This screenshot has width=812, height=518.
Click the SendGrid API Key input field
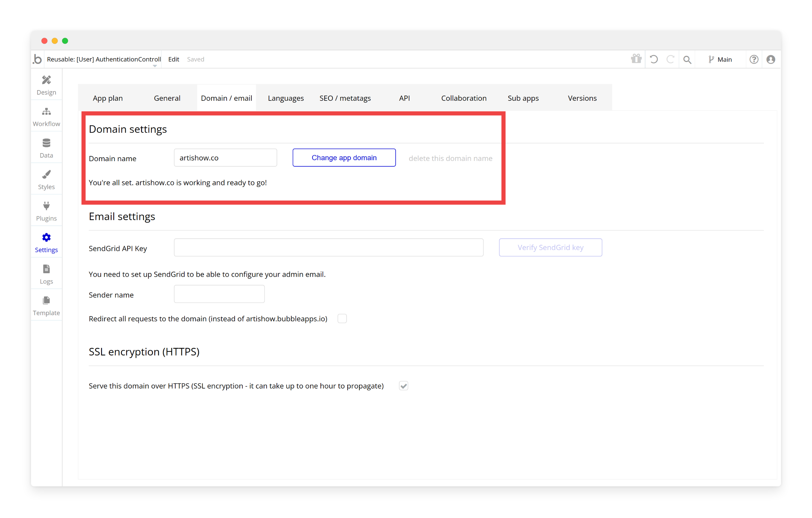(x=329, y=247)
